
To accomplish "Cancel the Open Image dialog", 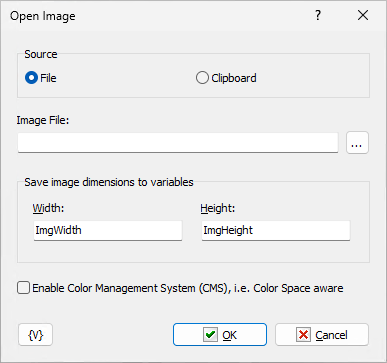I will click(322, 335).
